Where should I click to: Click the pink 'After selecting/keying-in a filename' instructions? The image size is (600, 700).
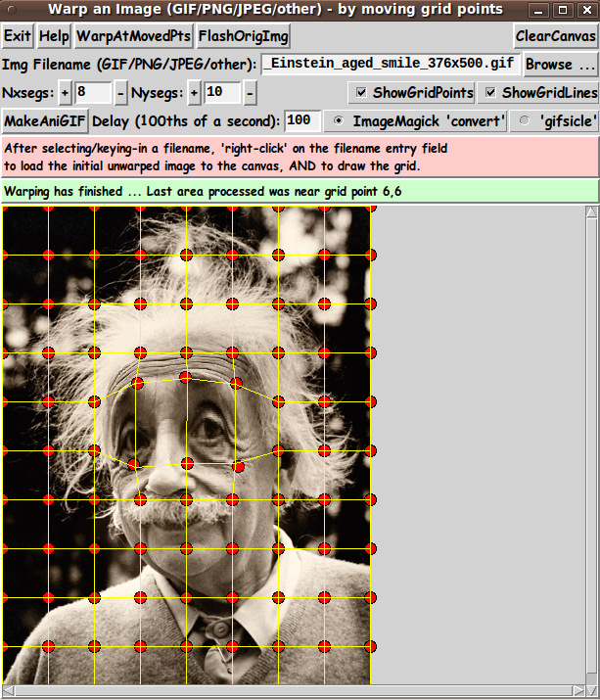pos(300,157)
